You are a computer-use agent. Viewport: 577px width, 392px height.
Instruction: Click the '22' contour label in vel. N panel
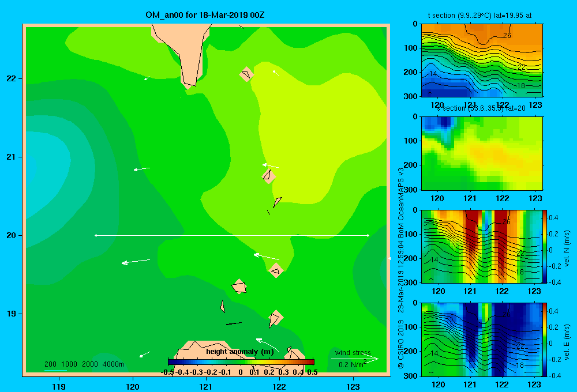point(520,254)
